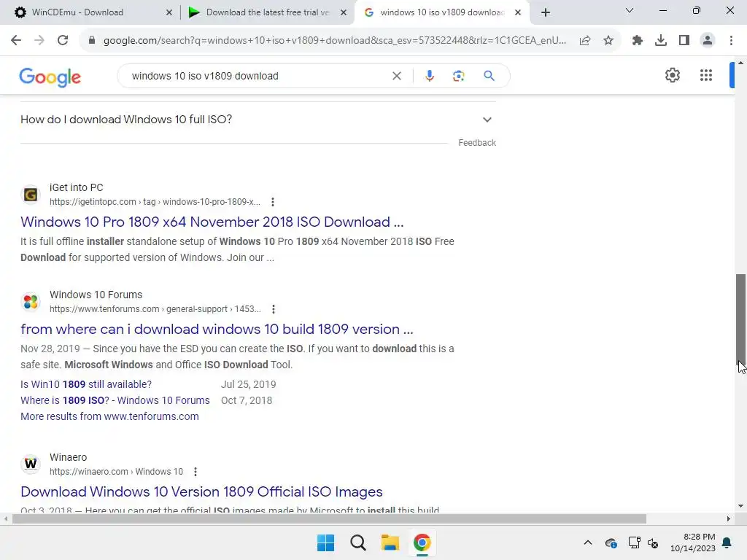Open Windows 10 Pro 1809 x64 ISO Download link
This screenshot has height=560, width=747.
coord(212,222)
